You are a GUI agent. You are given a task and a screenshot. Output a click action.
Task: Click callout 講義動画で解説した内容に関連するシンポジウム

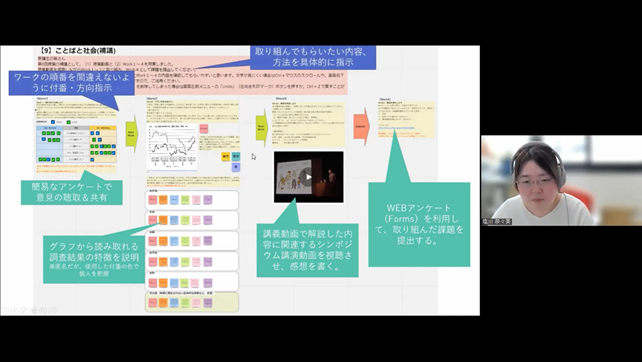click(x=307, y=250)
